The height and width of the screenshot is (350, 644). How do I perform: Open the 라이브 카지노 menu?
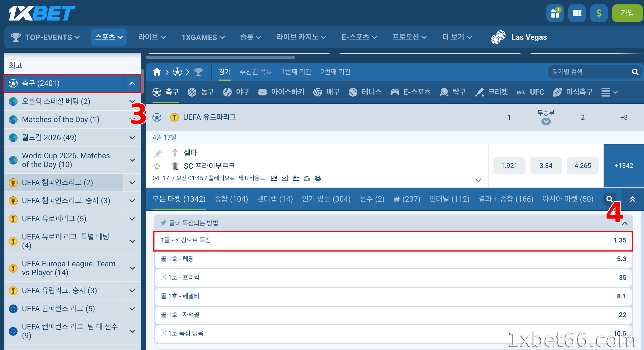[x=301, y=37]
